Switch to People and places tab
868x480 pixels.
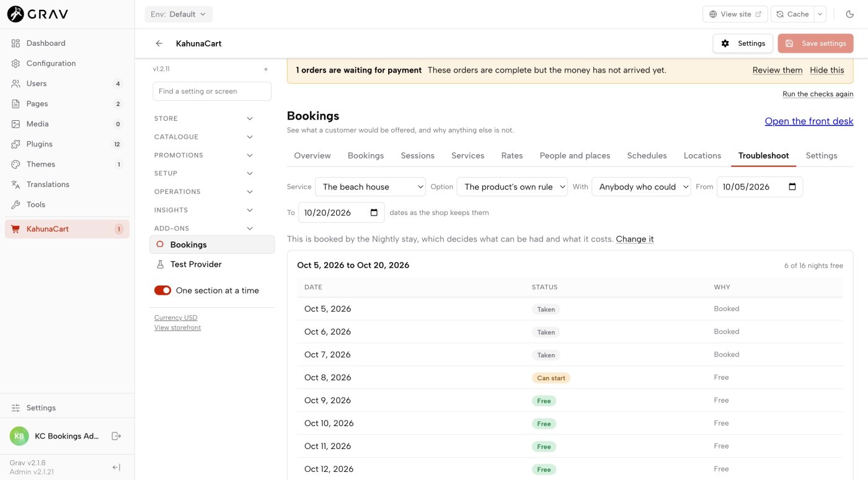click(x=575, y=155)
